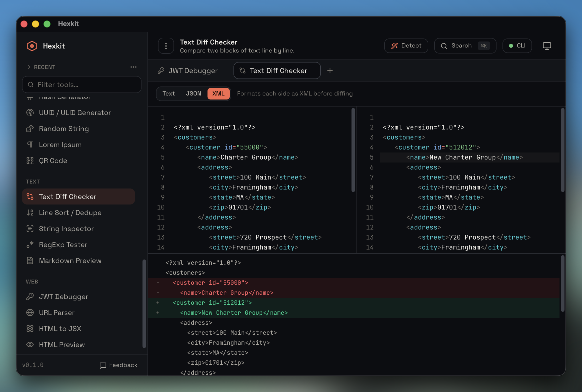Click the Feedback speech bubble icon
Viewport: 582px width, 392px height.
103,365
